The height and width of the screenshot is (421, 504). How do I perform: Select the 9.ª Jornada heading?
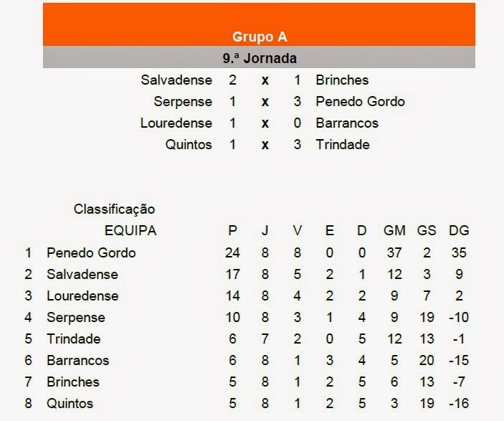tap(260, 58)
